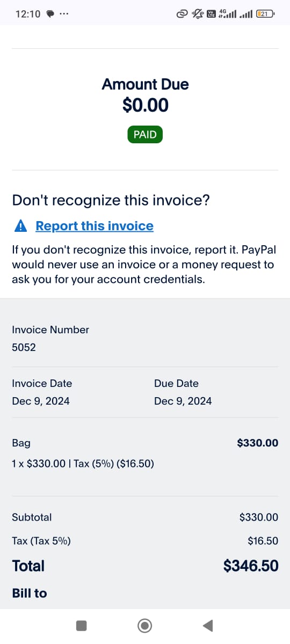Tap the Due Date value
Image resolution: width=290 pixels, height=644 pixels.
point(183,401)
